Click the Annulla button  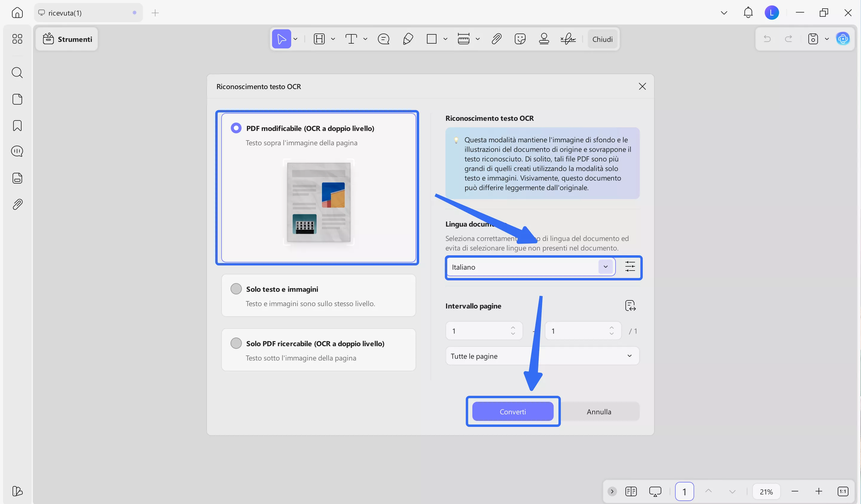pyautogui.click(x=599, y=411)
